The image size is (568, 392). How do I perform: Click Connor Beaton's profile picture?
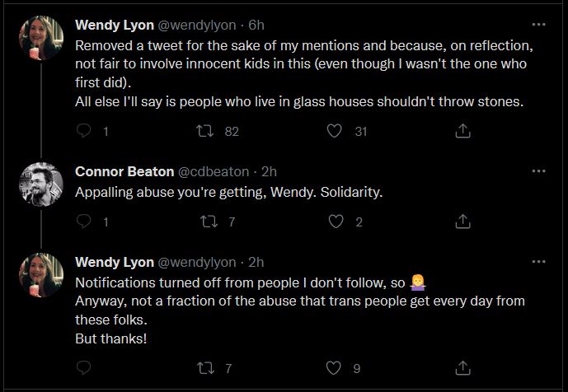[41, 184]
